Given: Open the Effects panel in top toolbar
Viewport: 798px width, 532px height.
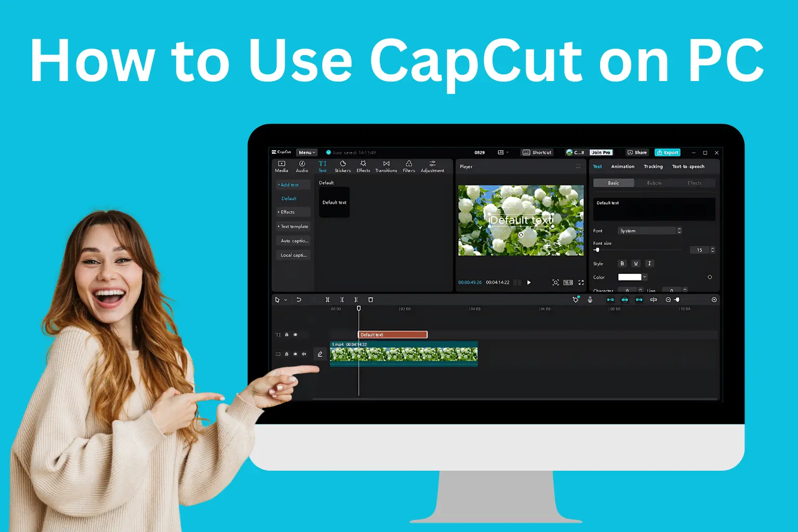Looking at the screenshot, I should (363, 167).
